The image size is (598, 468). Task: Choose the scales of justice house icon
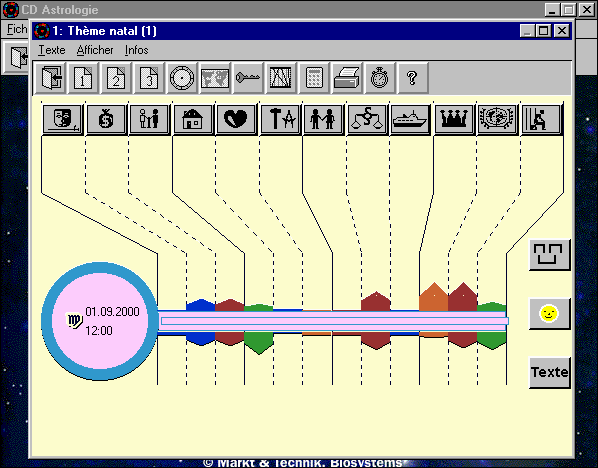367,119
